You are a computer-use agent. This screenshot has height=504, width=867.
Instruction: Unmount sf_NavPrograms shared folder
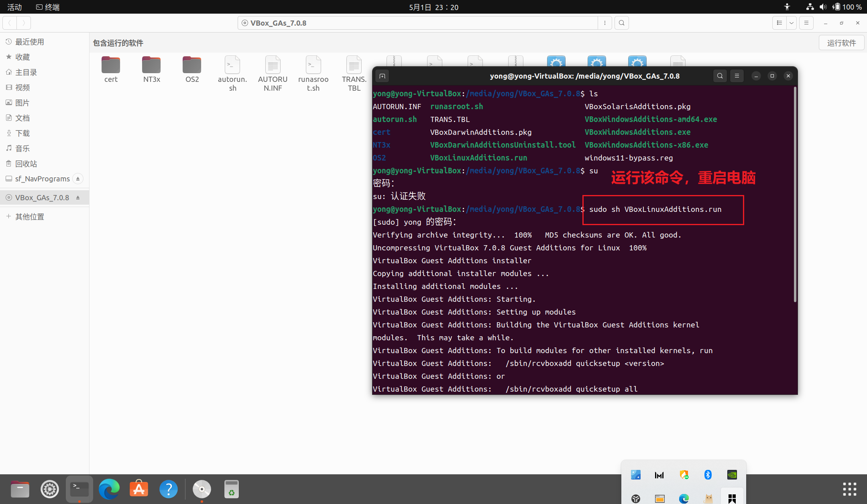78,179
